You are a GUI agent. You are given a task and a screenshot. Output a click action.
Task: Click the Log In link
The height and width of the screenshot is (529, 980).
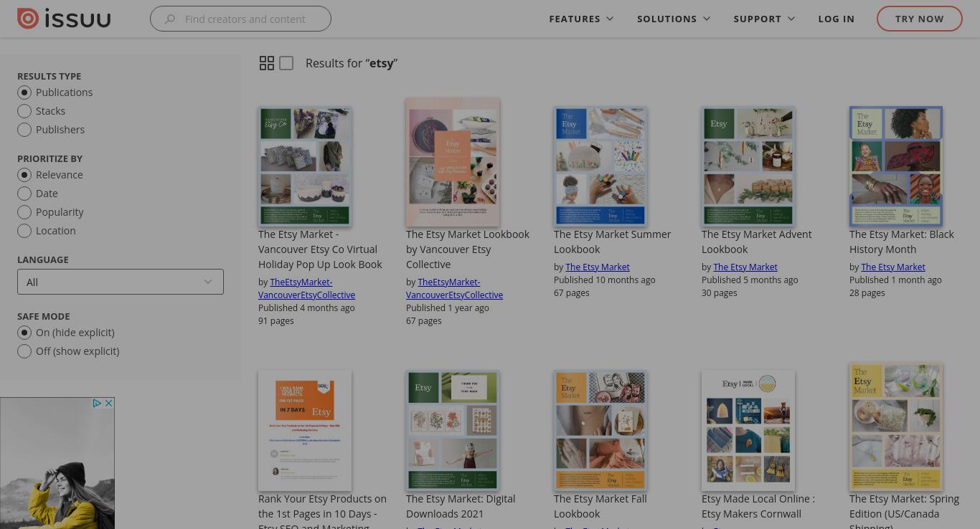coord(836,19)
